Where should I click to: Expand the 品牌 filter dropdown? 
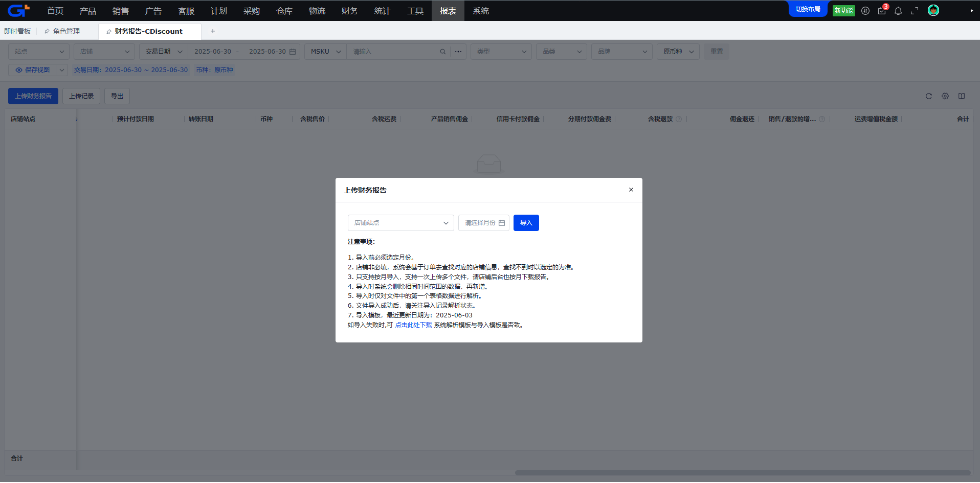click(622, 52)
